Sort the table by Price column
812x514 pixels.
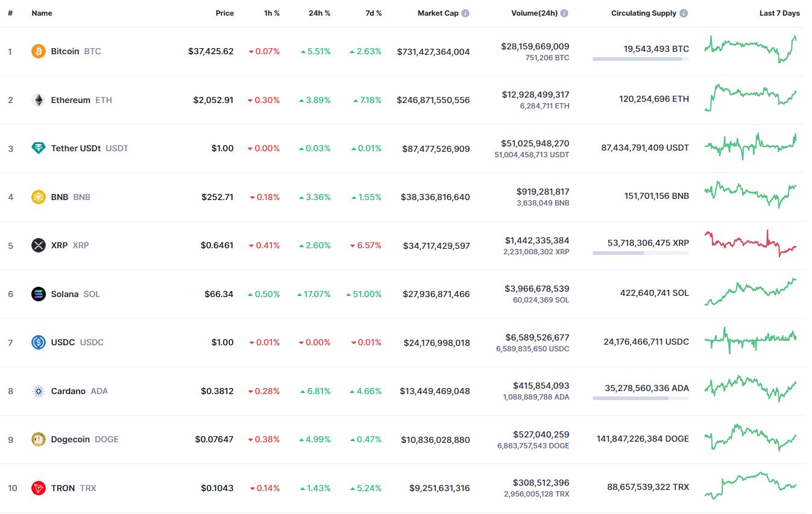pos(224,13)
